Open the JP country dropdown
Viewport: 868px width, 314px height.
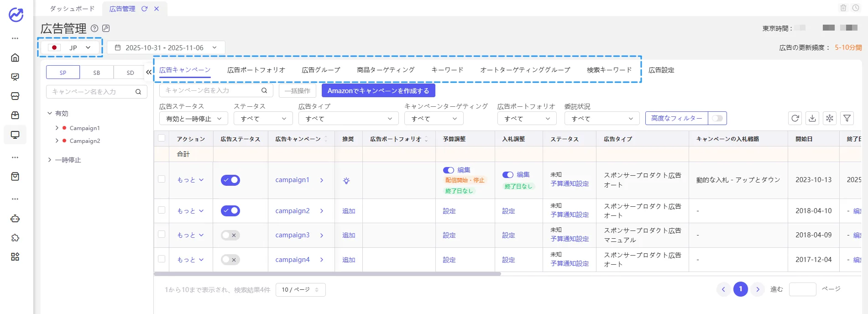(70, 47)
